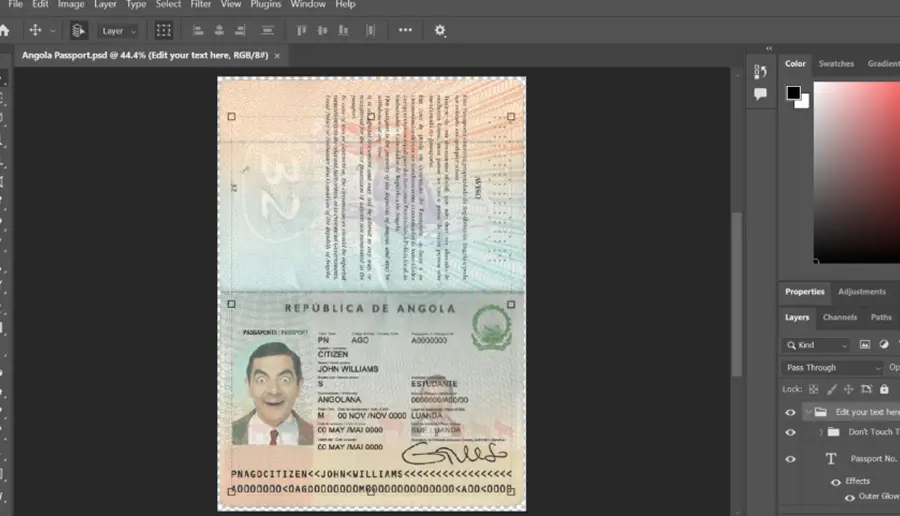Open the Pass Through blend mode dropdown
The image size is (900, 516).
[833, 367]
